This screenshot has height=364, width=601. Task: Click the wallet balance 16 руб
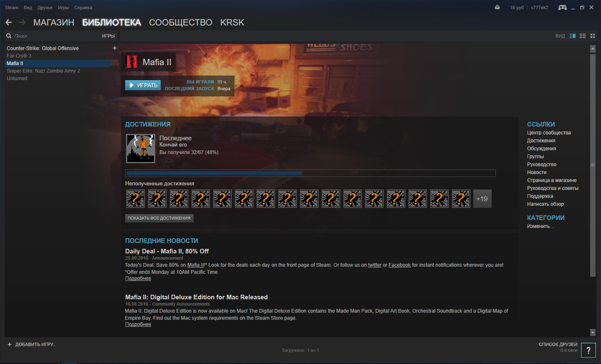[517, 8]
